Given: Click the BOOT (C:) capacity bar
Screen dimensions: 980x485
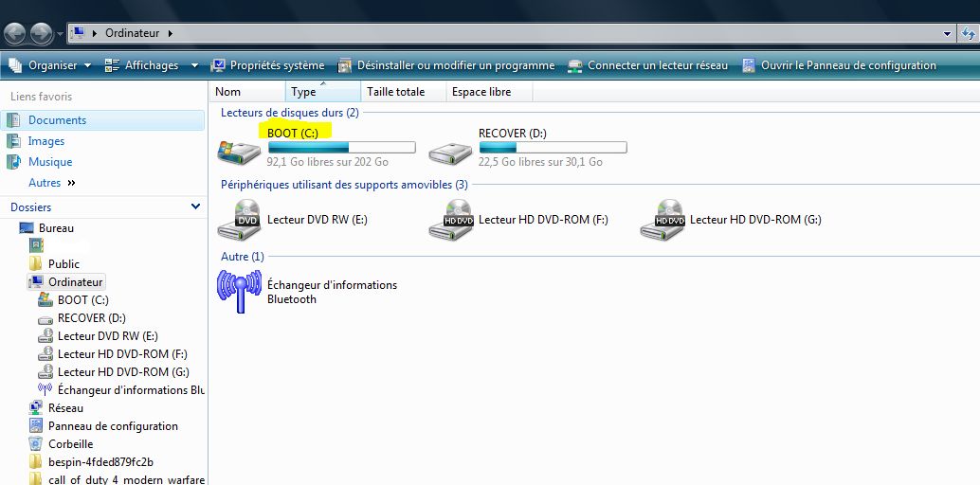Looking at the screenshot, I should coord(342,148).
